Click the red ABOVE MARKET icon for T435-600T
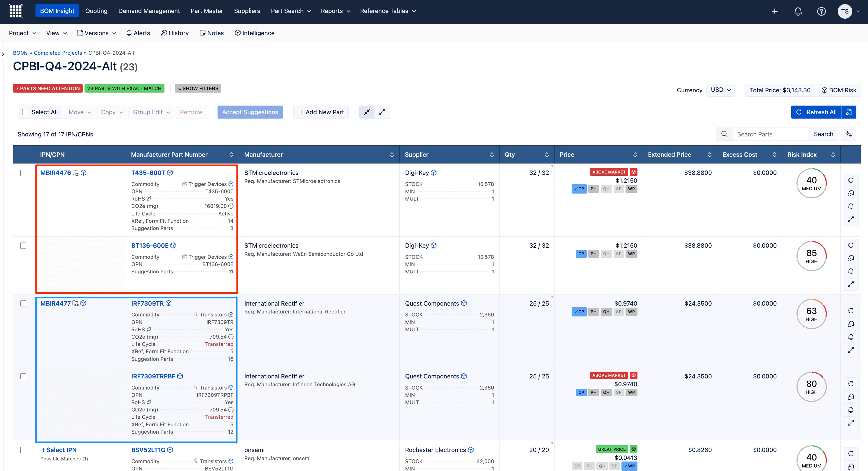This screenshot has height=471, width=868. [633, 172]
